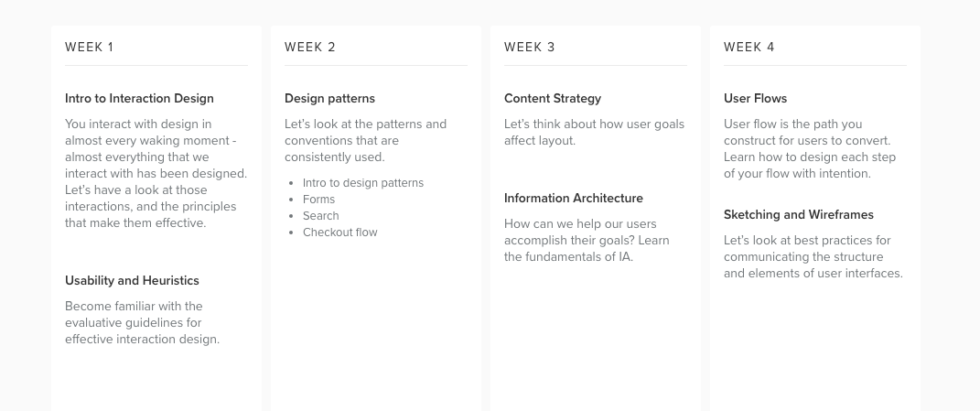Open Sketching and Wireframes topic
This screenshot has height=411, width=980.
click(798, 214)
